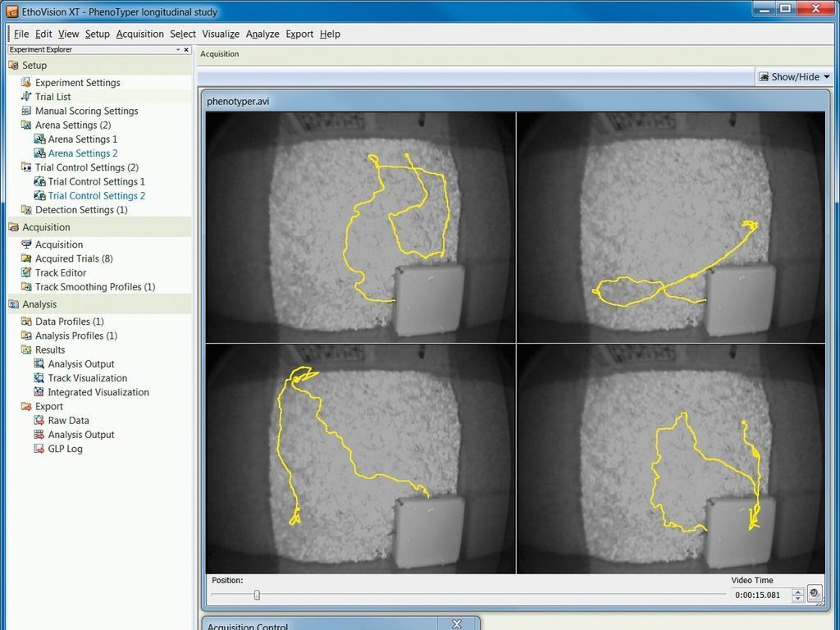Click the GLP Log icon
This screenshot has width=840, height=630.
(39, 449)
